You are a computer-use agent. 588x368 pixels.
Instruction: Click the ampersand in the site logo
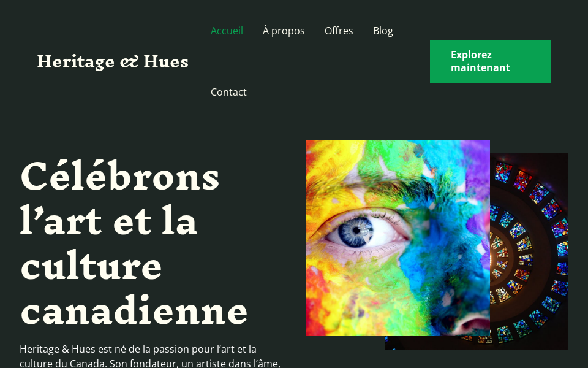[x=129, y=62]
